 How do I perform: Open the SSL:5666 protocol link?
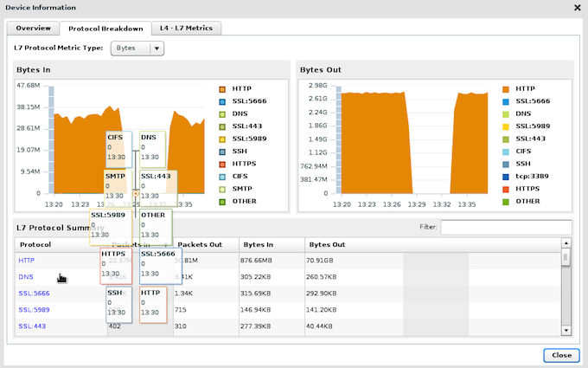(x=34, y=294)
